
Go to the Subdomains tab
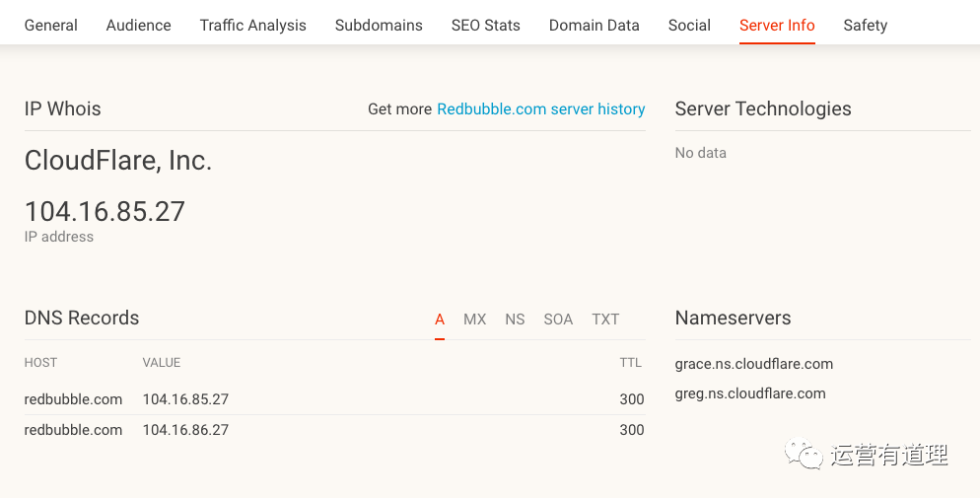tap(379, 25)
